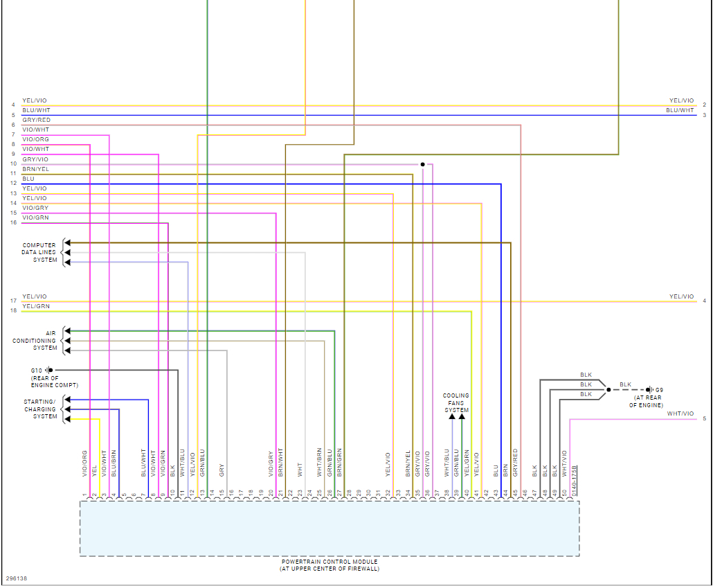Click the top arrowhead of Air Conditioning System
This screenshot has height=588, width=713.
(67, 331)
